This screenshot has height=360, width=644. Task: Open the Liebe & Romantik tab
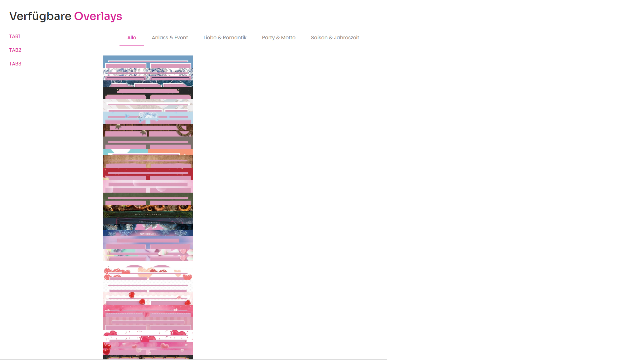point(225,38)
